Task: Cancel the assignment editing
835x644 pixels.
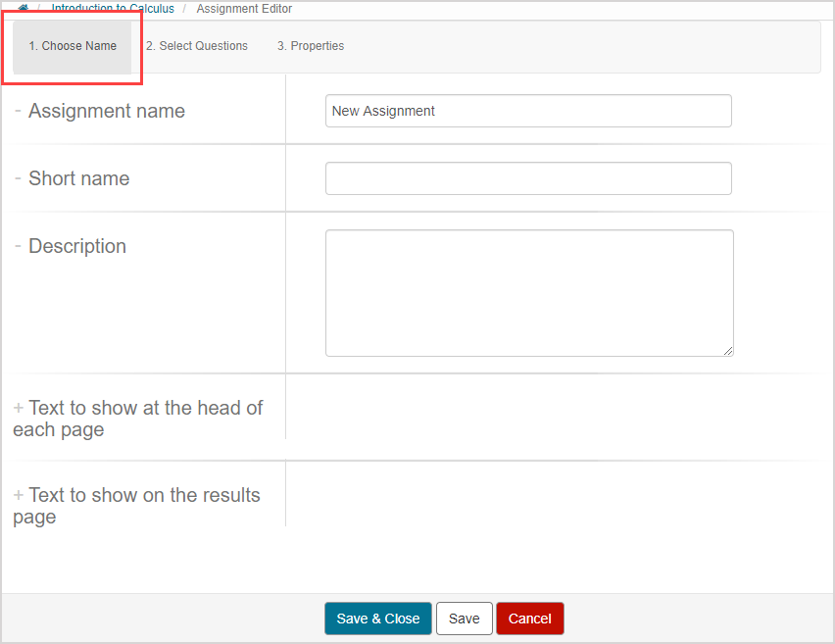Action: pos(529,619)
